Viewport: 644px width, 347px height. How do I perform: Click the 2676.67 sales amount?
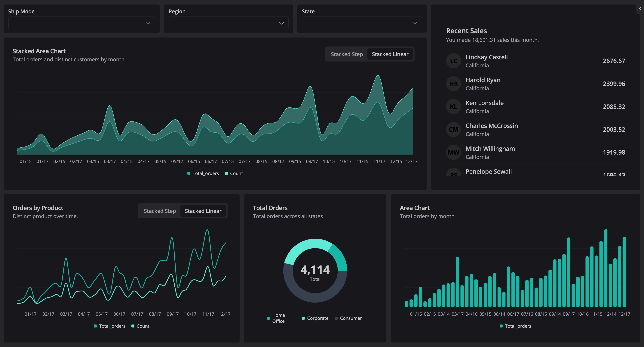coord(614,61)
